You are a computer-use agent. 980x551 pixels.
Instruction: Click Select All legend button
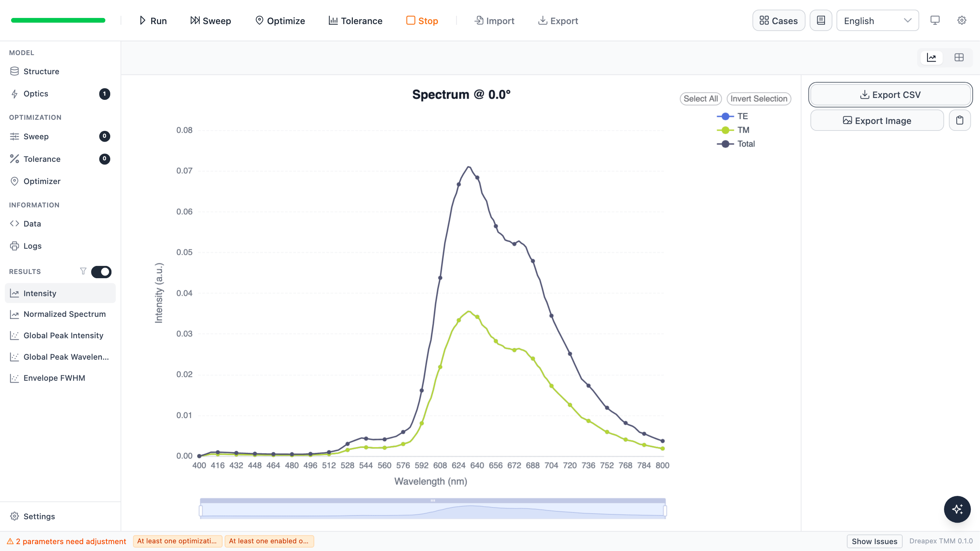(x=701, y=99)
